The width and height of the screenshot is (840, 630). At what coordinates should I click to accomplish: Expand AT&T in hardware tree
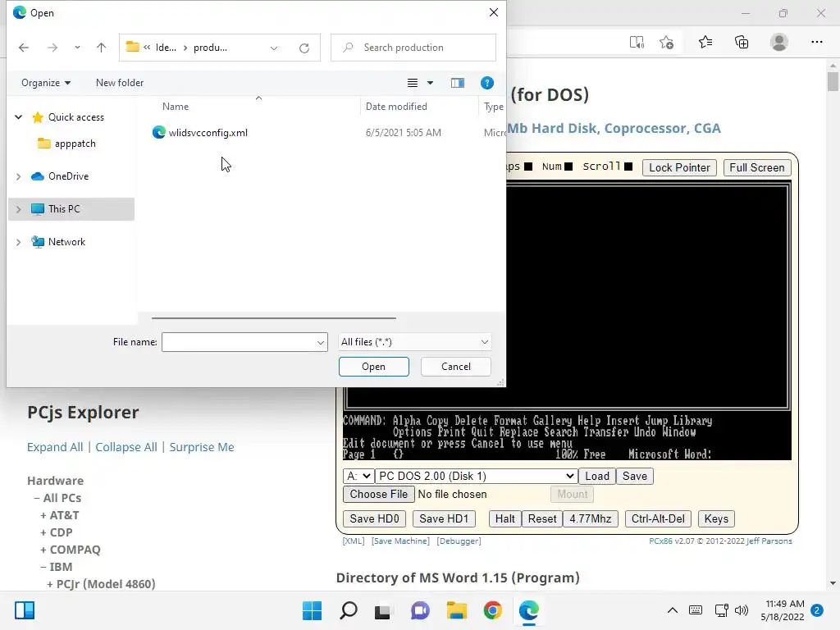pos(59,515)
